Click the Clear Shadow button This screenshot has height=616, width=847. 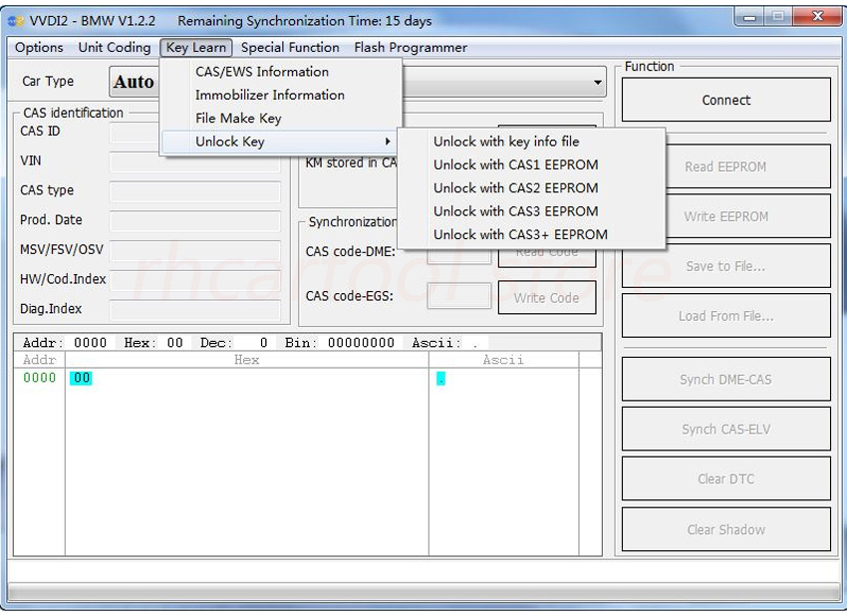[726, 529]
